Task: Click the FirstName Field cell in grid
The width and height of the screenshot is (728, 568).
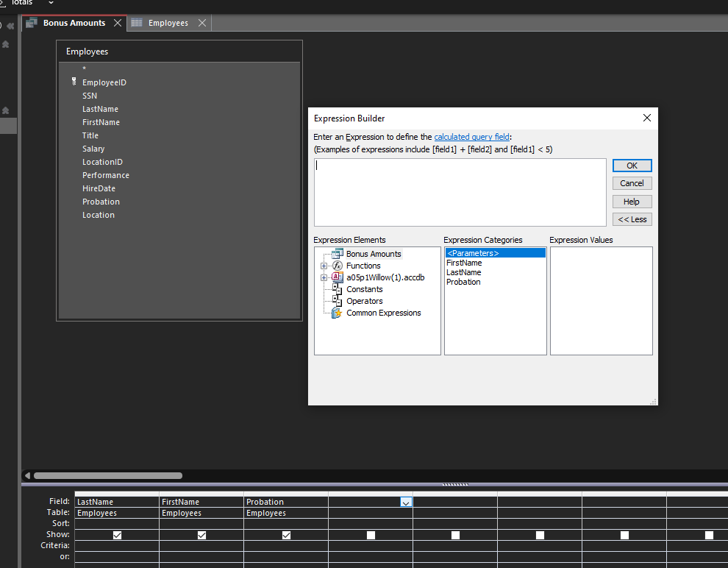Action: [x=201, y=502]
